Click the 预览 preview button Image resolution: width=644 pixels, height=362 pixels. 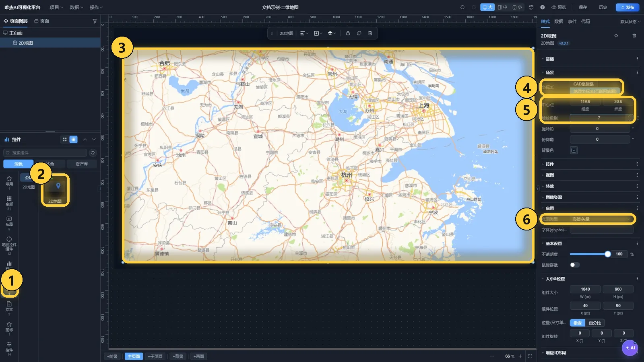tap(559, 7)
